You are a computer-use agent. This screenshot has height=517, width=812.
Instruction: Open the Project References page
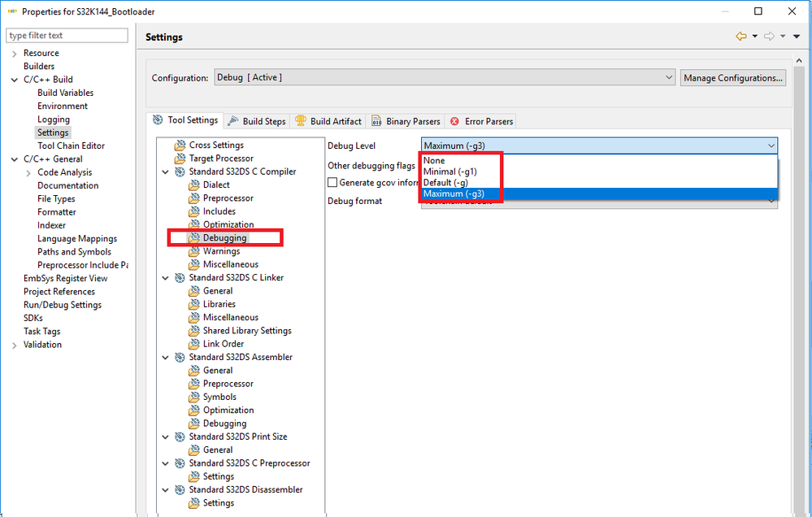pos(59,292)
